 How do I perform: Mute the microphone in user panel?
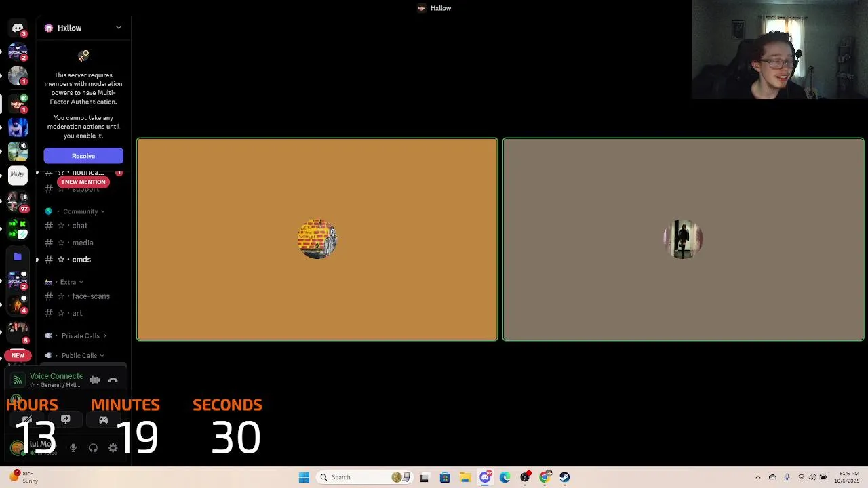(73, 448)
